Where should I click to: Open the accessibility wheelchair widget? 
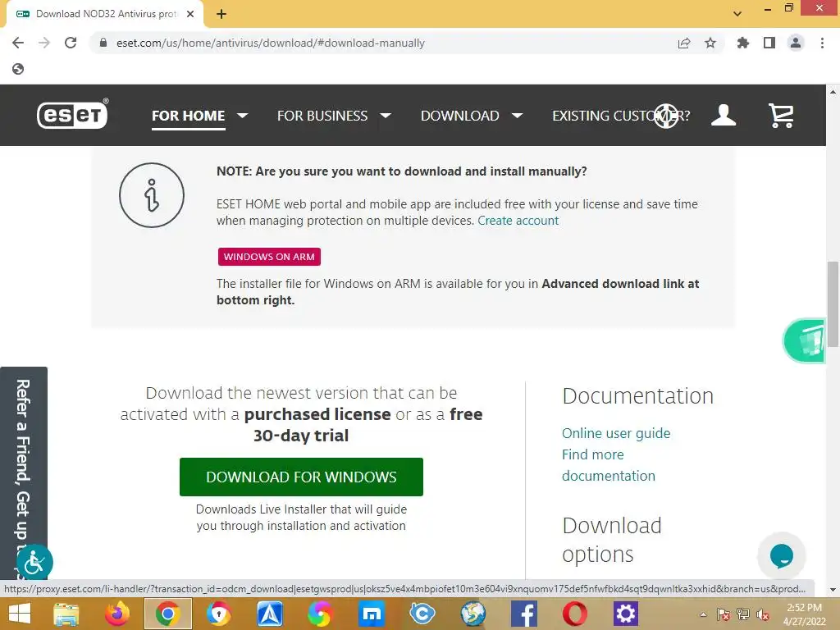[x=34, y=562]
